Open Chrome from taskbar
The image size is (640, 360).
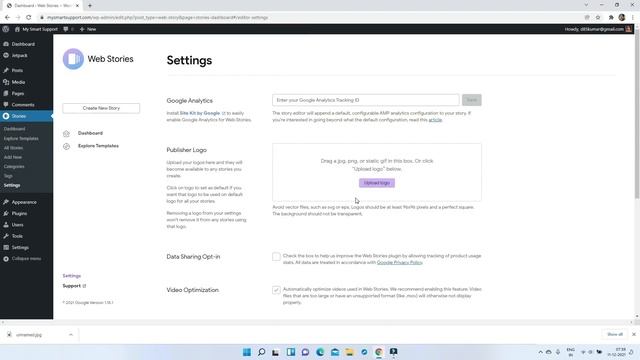coord(379,352)
